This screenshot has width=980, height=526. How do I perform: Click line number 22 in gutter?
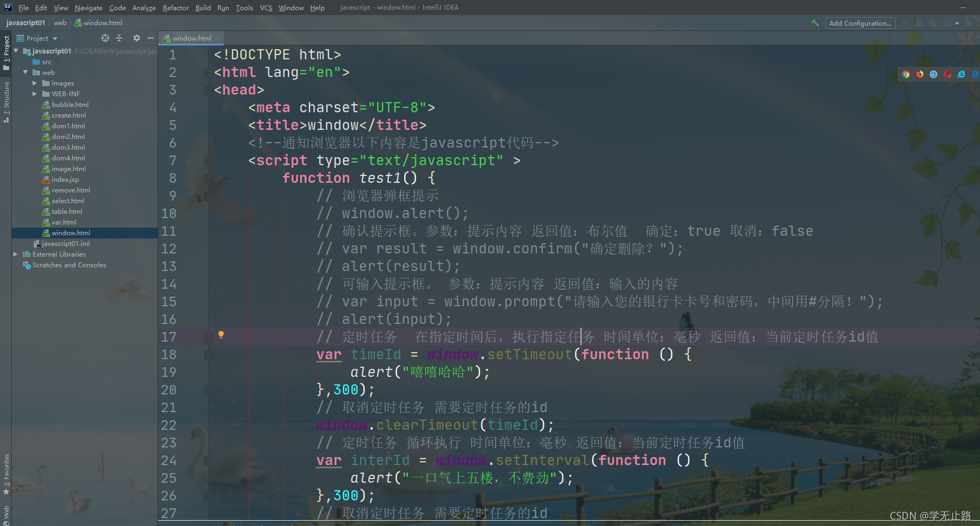tap(169, 425)
